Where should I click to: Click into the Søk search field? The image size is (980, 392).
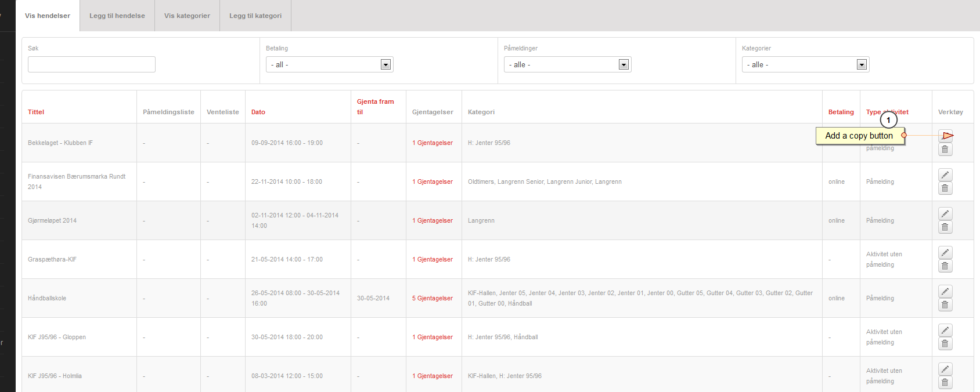pyautogui.click(x=92, y=64)
